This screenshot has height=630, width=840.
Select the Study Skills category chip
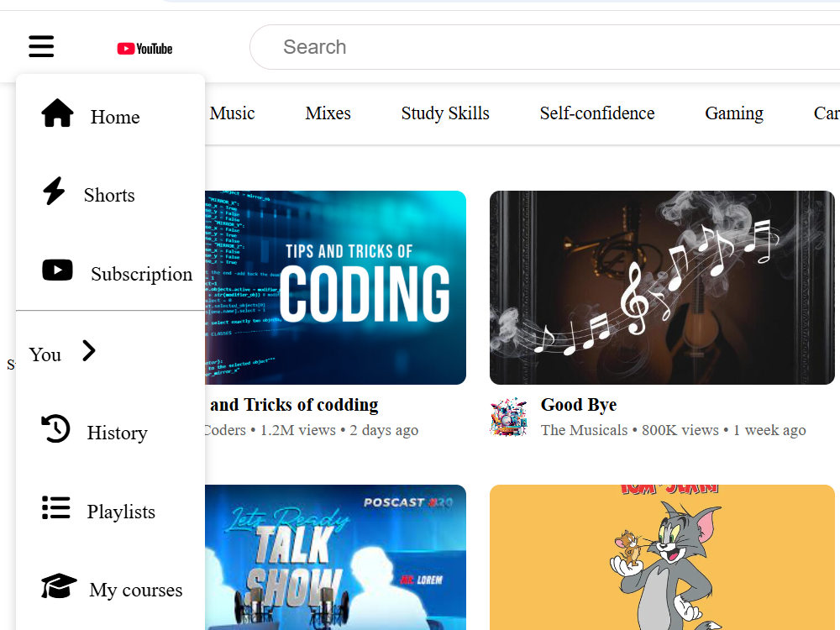(445, 113)
